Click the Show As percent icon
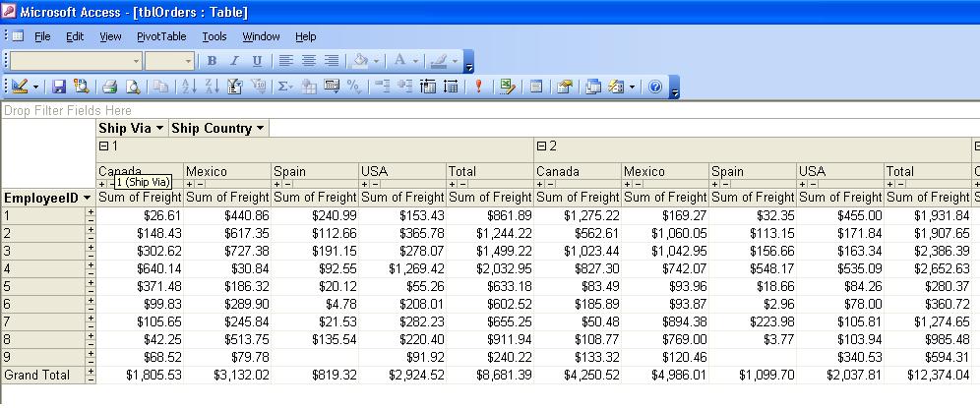Image resolution: width=980 pixels, height=408 pixels. coord(354,87)
